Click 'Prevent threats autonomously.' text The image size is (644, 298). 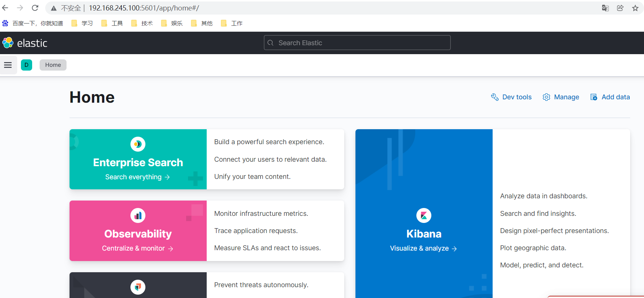261,285
